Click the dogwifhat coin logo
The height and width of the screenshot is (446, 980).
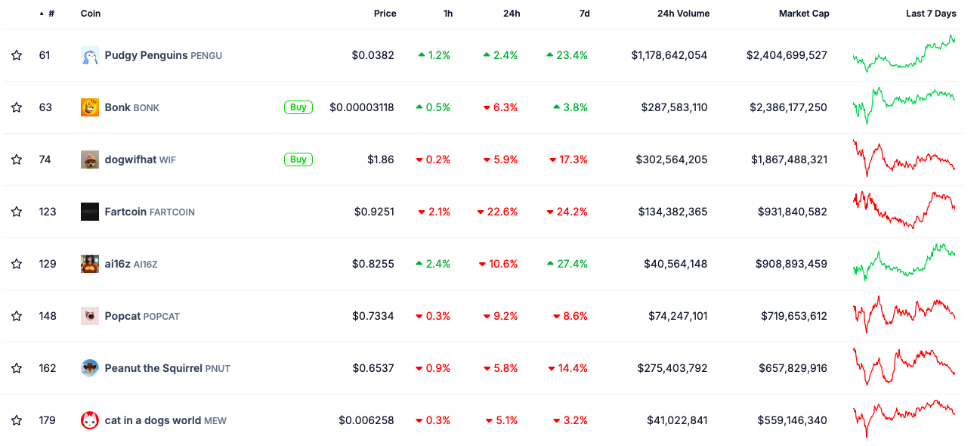pyautogui.click(x=89, y=160)
